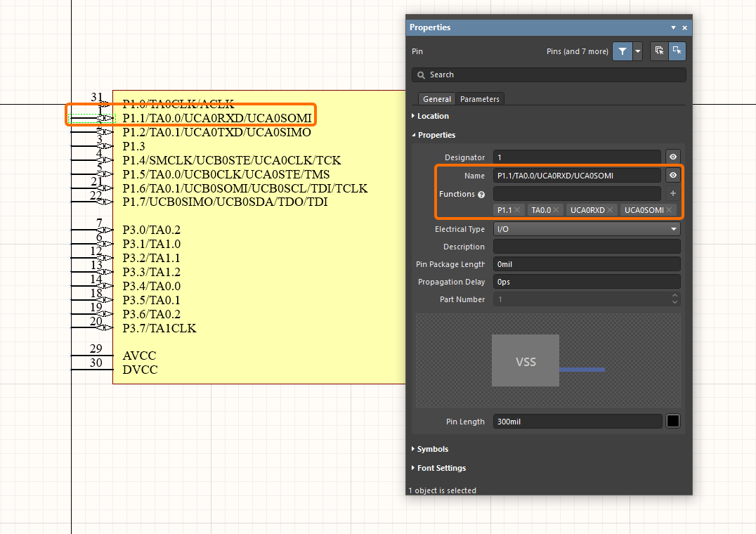Click the multi-object select cursor icon
756x534 pixels.
coord(659,51)
